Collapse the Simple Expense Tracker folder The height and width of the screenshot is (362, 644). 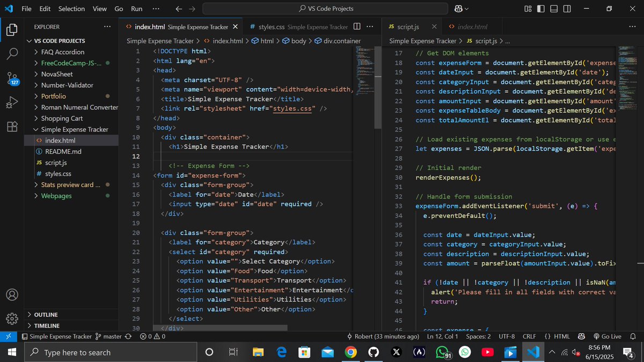coord(71,129)
